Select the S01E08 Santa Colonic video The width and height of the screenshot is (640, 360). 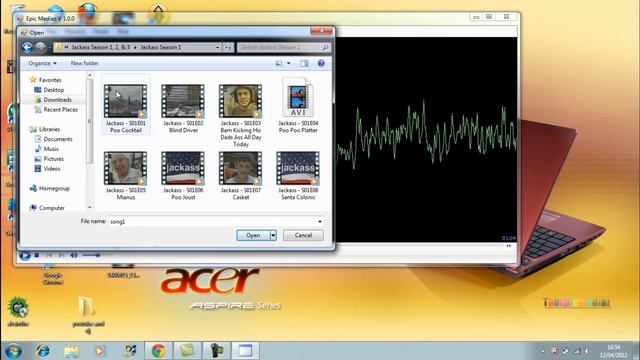point(298,176)
